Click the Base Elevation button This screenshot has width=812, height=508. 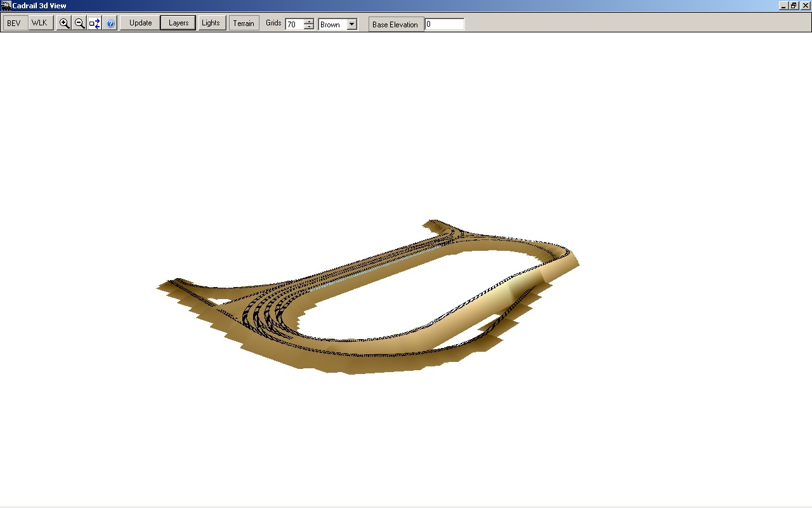point(395,25)
